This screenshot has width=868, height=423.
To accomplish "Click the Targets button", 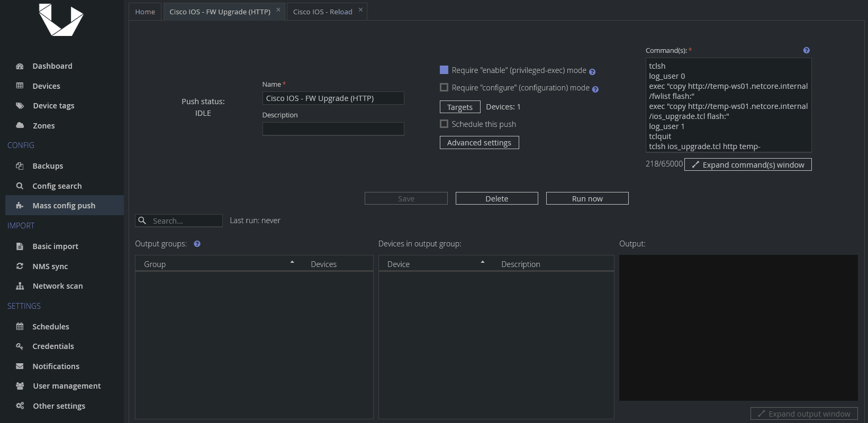I will (460, 107).
